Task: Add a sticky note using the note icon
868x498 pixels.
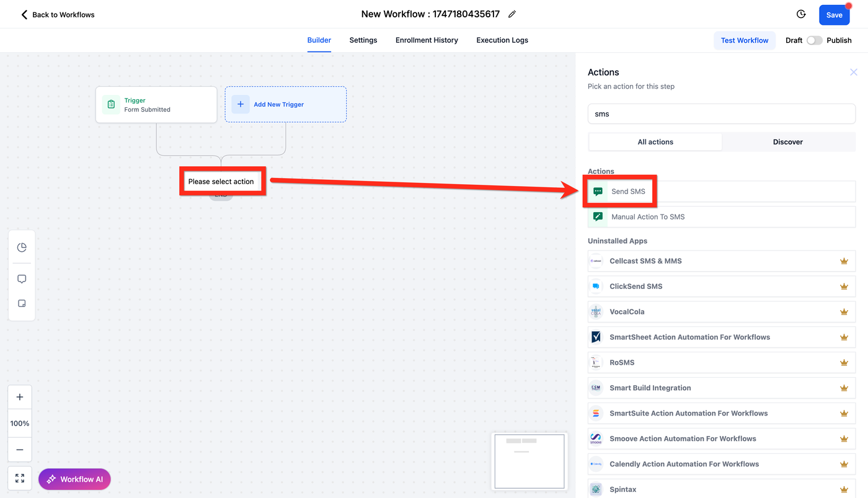Action: pyautogui.click(x=22, y=304)
